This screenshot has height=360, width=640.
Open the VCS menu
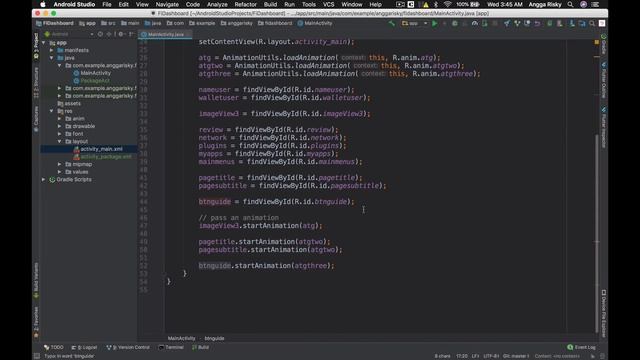coord(328,4)
